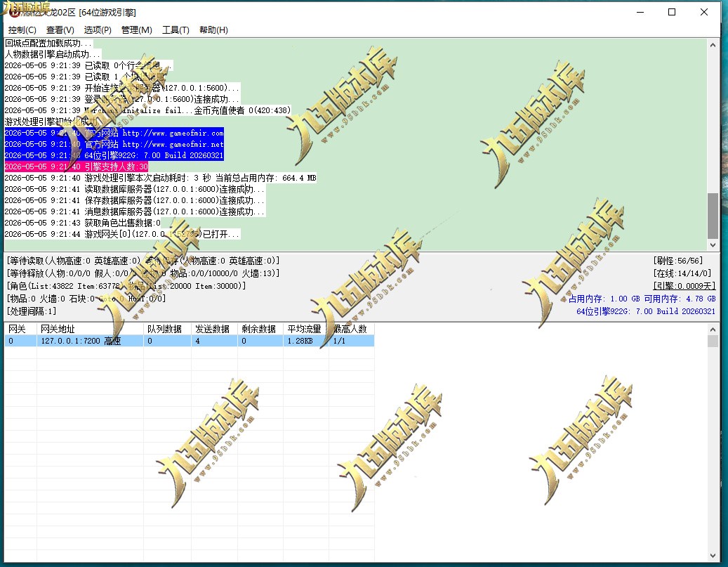This screenshot has width=728, height=567.
Task: Click the [引擎:0.0009天] status text
Action: click(684, 286)
